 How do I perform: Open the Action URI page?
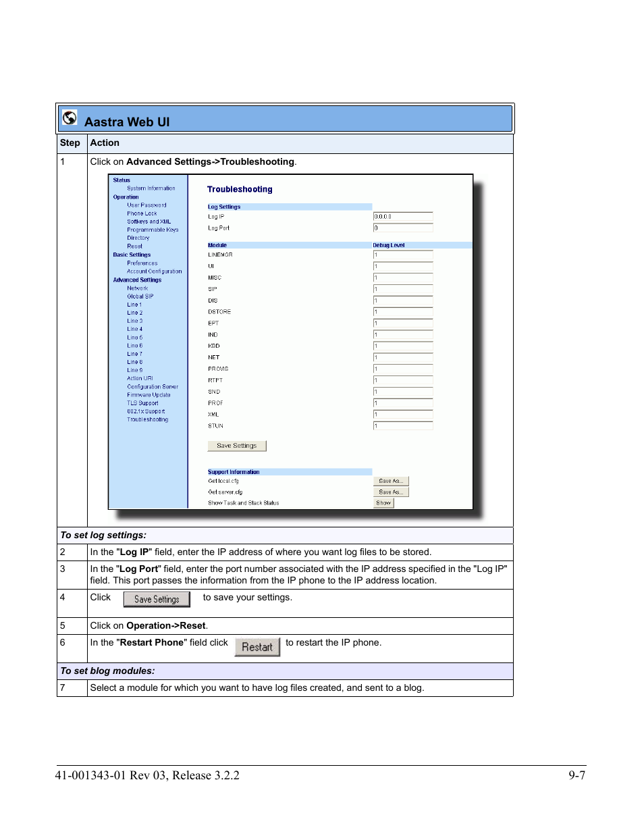pos(140,378)
